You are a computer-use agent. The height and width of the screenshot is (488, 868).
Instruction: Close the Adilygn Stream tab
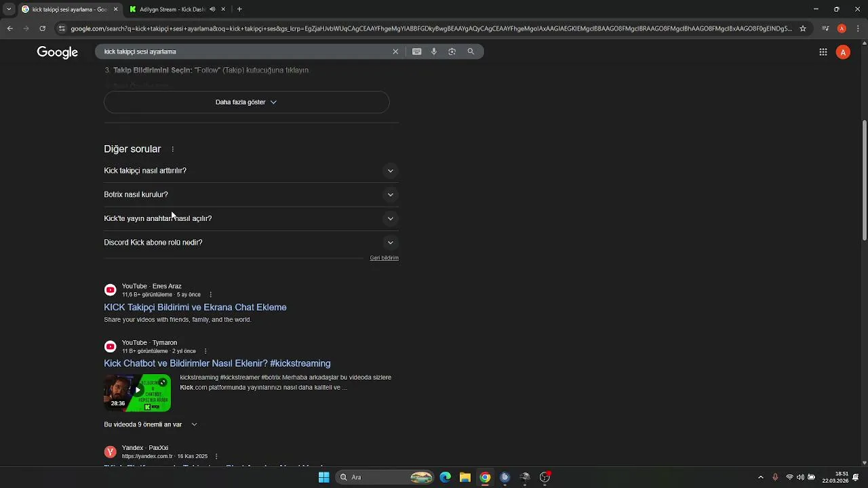[x=223, y=9]
